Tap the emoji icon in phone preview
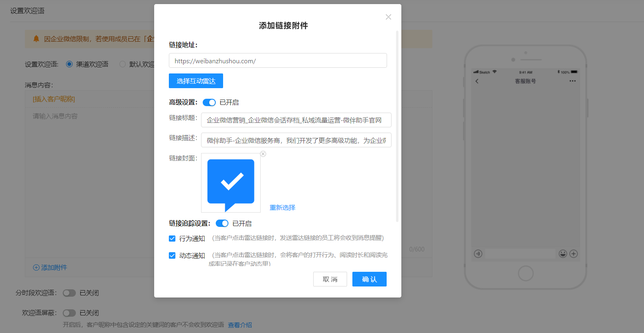The width and height of the screenshot is (644, 333). (x=563, y=254)
